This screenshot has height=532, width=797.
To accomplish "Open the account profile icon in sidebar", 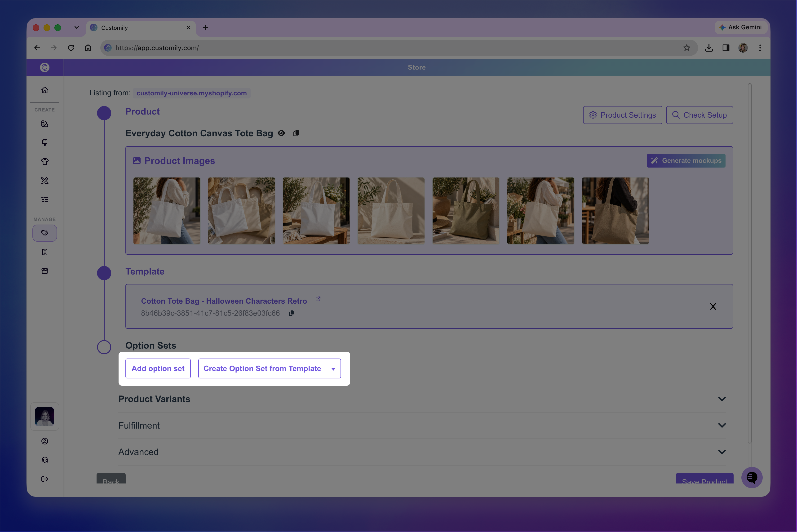I will tap(44, 441).
